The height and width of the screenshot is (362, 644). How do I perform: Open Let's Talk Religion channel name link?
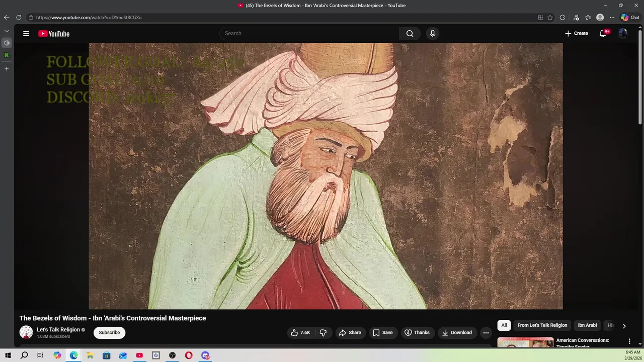[58, 329]
